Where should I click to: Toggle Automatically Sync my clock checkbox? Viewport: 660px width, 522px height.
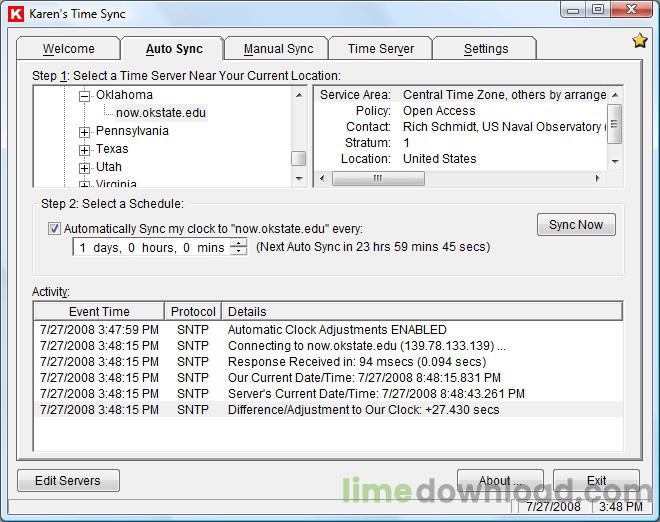point(54,229)
